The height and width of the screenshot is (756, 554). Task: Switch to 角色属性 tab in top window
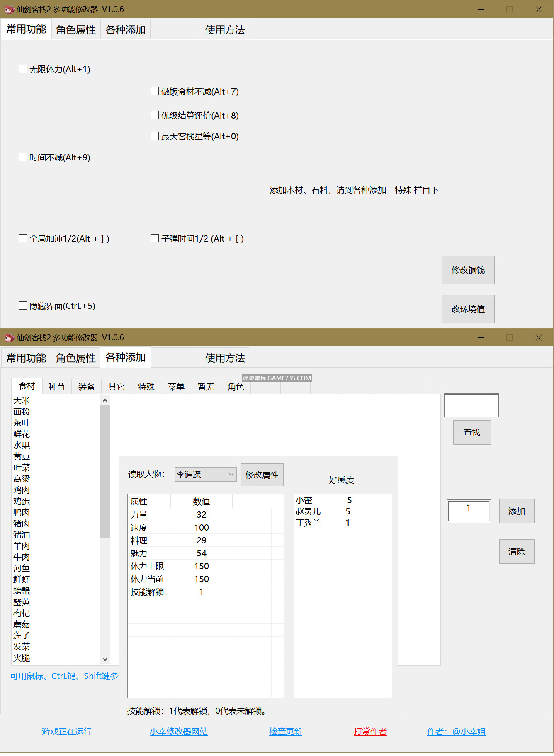tap(76, 30)
